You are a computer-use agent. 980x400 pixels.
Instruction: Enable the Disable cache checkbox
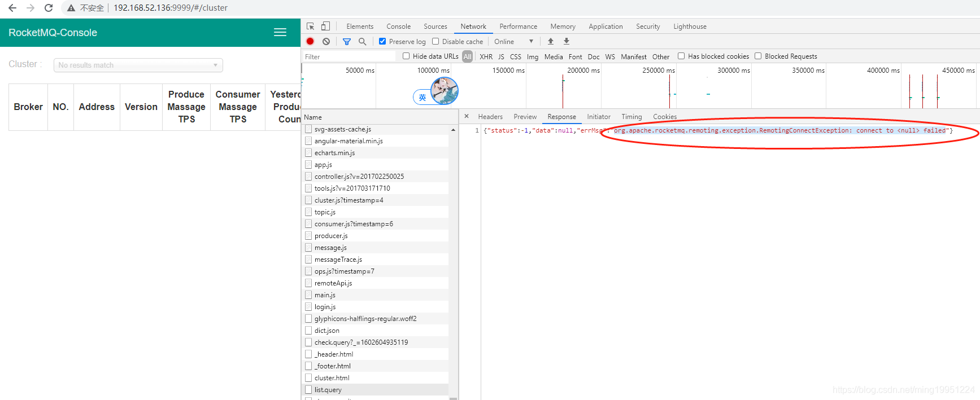[x=435, y=41]
